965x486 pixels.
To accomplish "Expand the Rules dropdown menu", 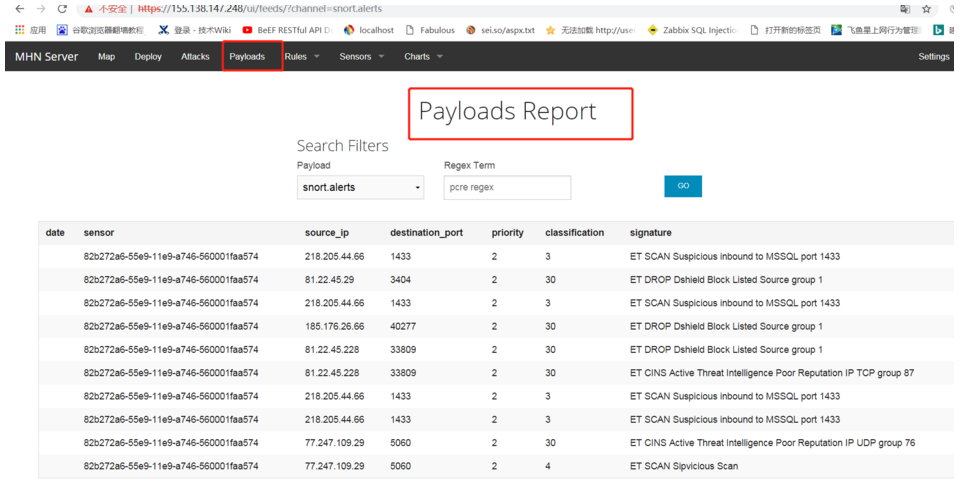I will point(302,57).
